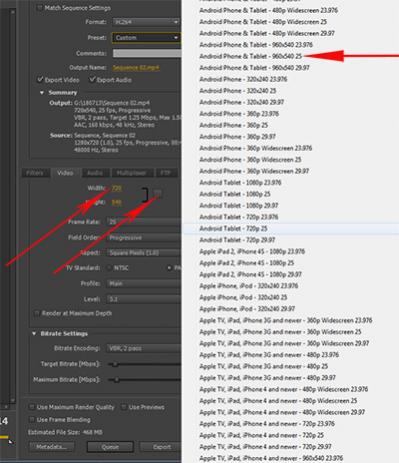399x463 pixels.
Task: Open the Frame Rate dropdown
Action: pos(144,222)
